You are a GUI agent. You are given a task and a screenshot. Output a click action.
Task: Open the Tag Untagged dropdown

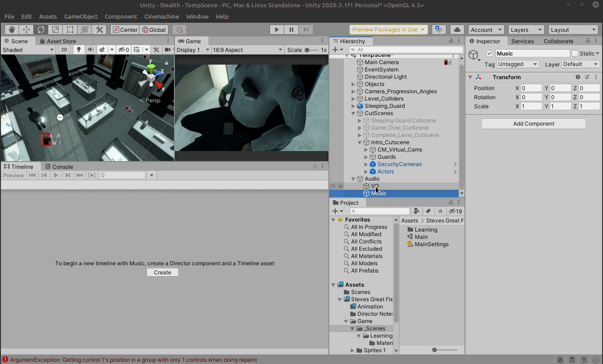coord(518,64)
